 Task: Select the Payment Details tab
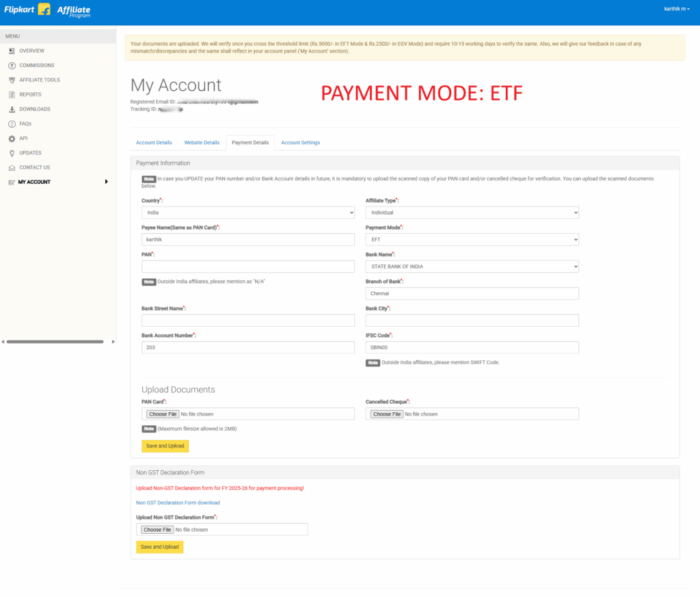point(250,143)
